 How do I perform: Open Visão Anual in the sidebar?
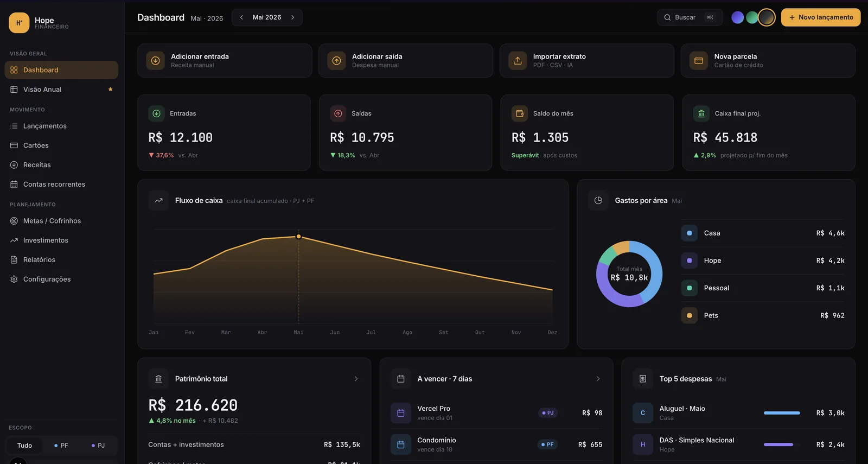pos(61,90)
